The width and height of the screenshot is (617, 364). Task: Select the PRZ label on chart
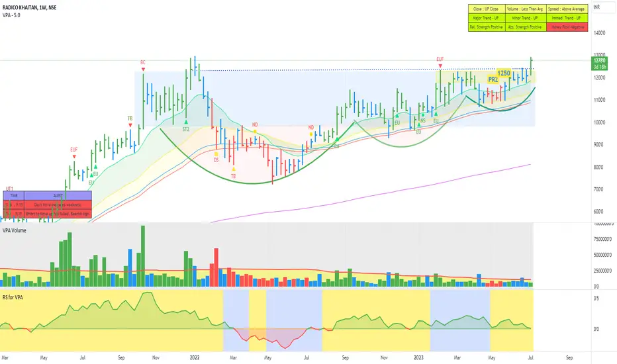[x=493, y=79]
